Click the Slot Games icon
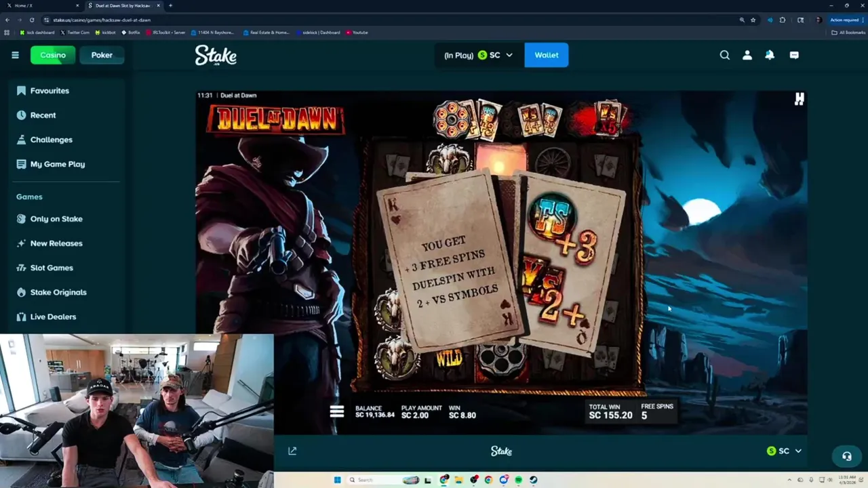 (x=21, y=268)
